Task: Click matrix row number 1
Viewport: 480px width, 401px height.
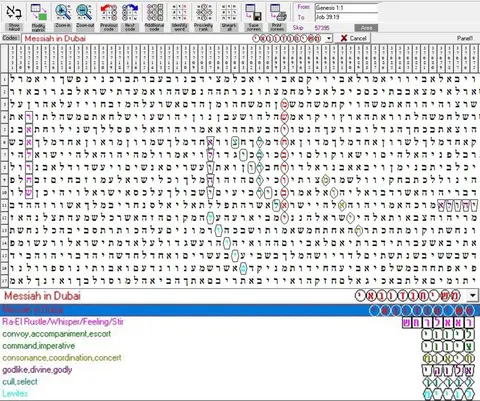Action: (x=4, y=79)
